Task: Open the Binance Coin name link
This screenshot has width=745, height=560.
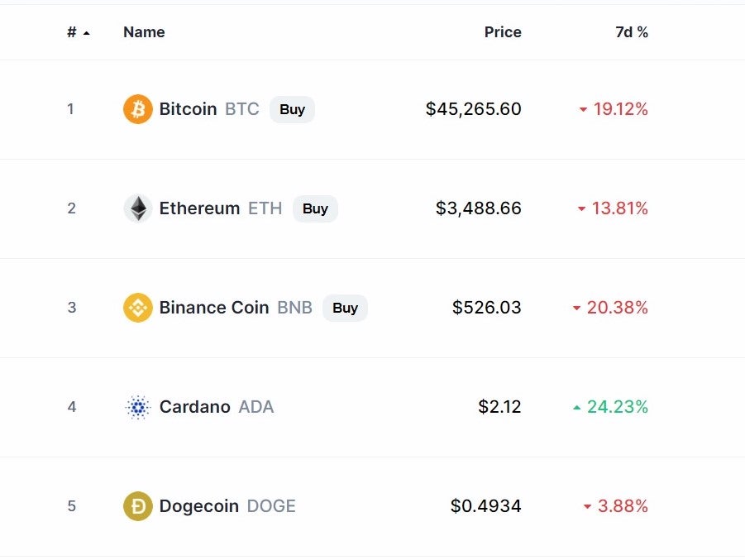Action: coord(214,308)
